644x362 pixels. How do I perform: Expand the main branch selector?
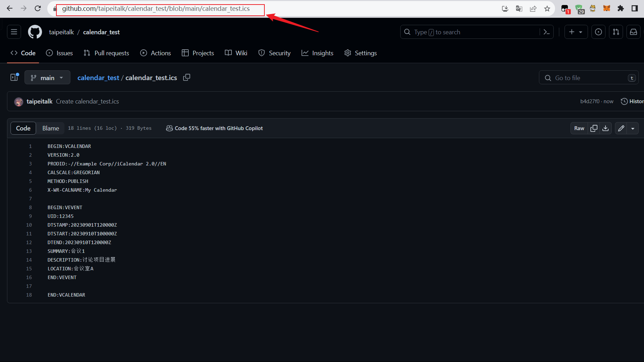pos(47,78)
